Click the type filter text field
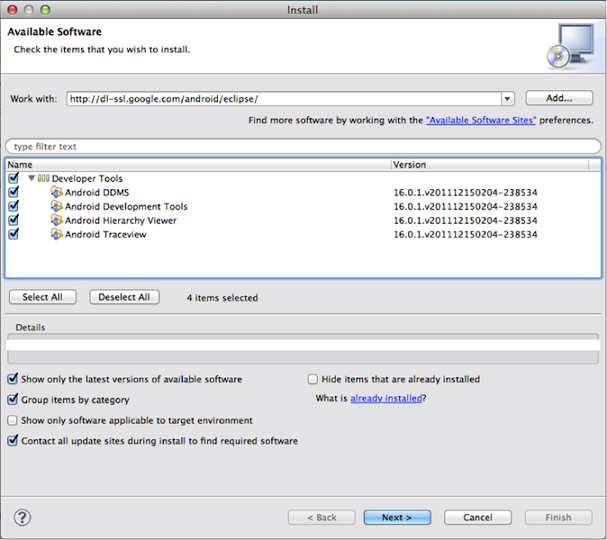Screen dimensions: 607x540 (303, 146)
